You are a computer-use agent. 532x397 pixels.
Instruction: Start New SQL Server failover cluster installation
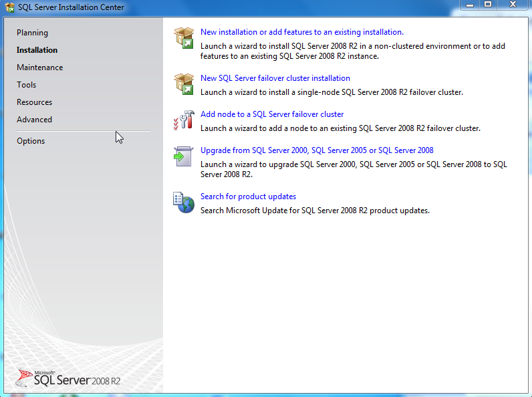[275, 78]
